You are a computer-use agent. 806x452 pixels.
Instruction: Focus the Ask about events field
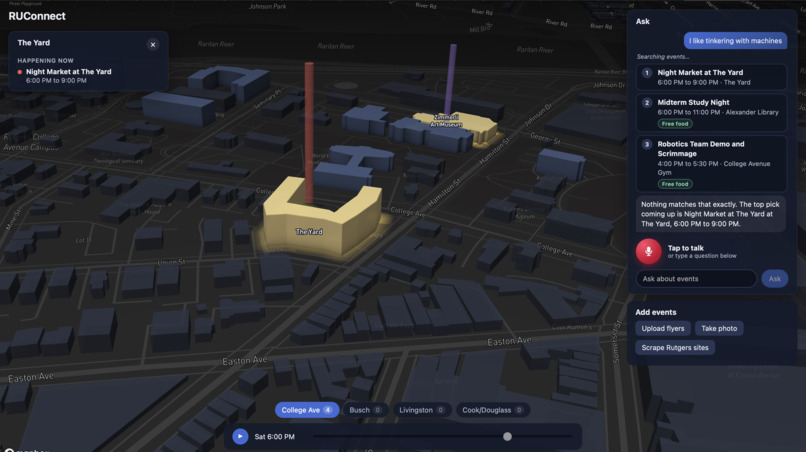pos(696,279)
